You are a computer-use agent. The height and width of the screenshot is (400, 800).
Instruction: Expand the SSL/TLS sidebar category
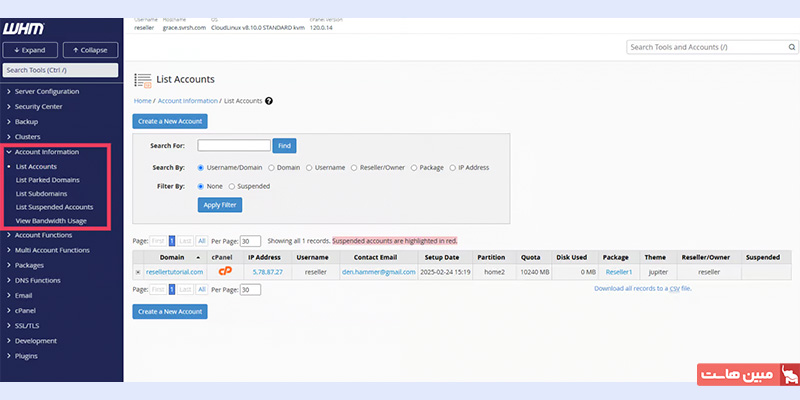[32, 325]
